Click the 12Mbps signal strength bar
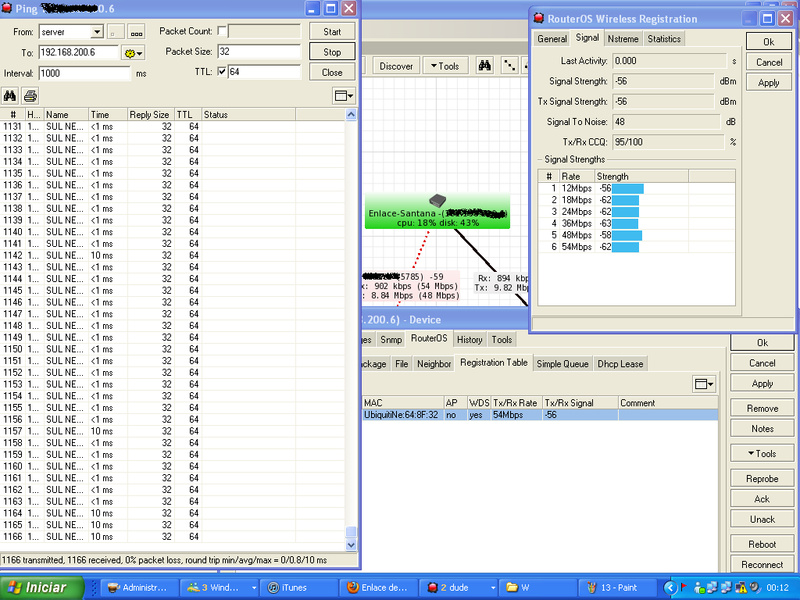Viewport: 800px width, 600px height. tap(628, 188)
